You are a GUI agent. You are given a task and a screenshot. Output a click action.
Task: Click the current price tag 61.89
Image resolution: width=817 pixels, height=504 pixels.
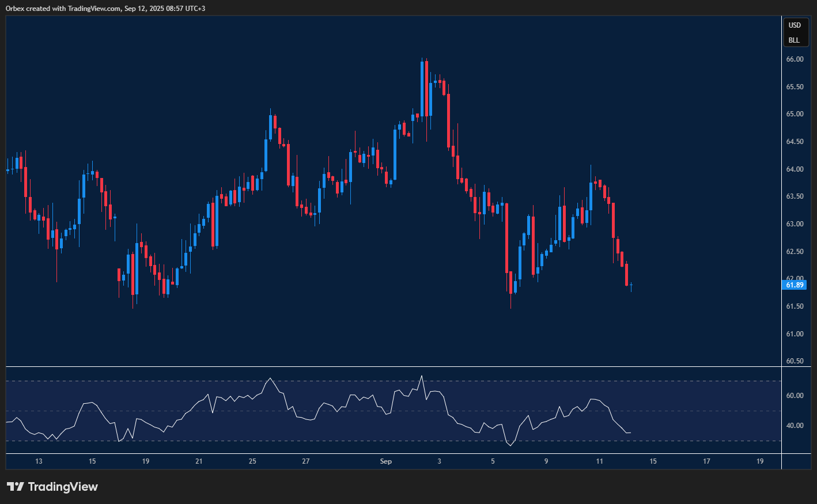(x=795, y=285)
